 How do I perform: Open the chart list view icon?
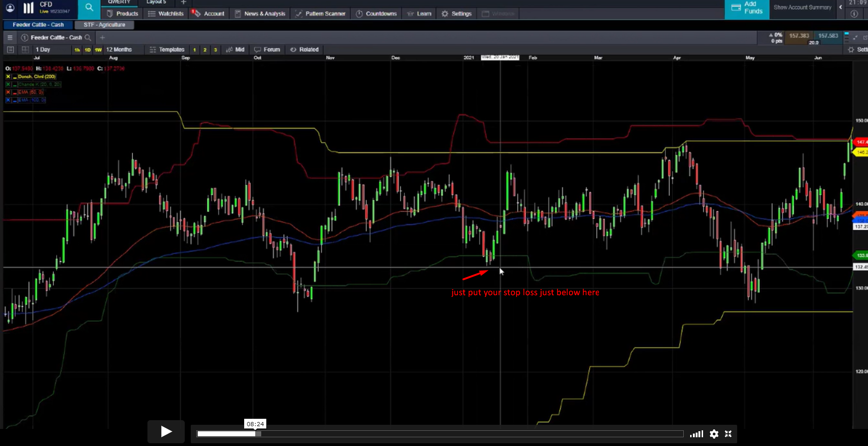click(x=11, y=50)
